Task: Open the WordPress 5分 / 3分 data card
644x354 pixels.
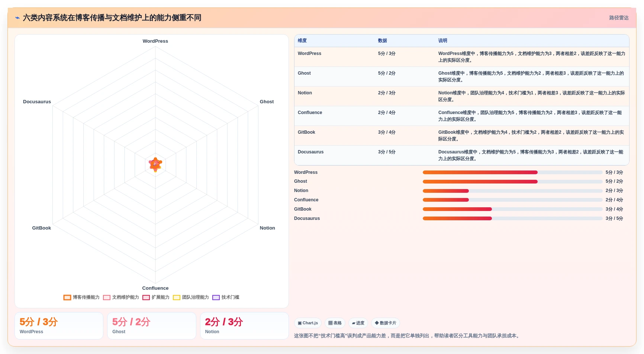Action: coord(59,326)
